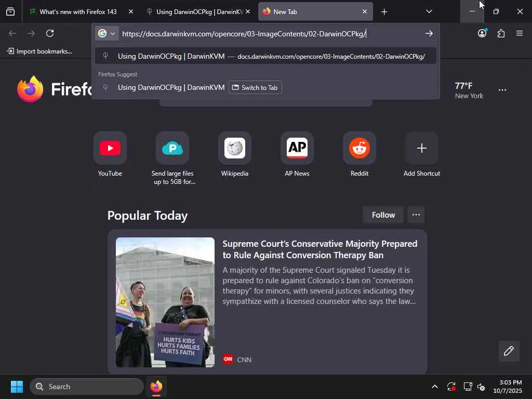Close the New Tab tab
The image size is (532, 399).
point(364,11)
